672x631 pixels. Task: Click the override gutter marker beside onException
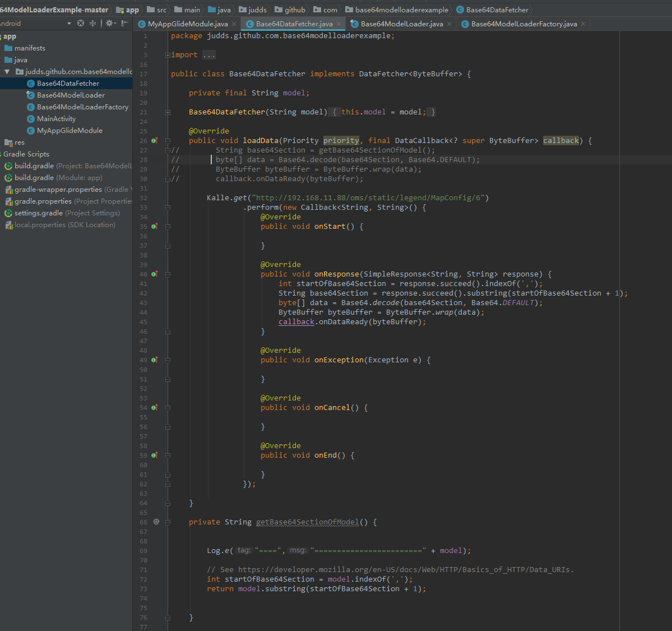pyautogui.click(x=154, y=360)
